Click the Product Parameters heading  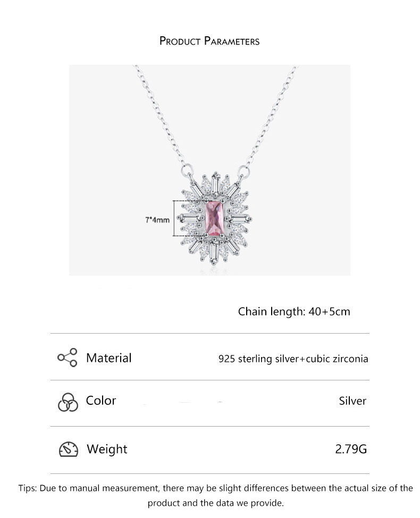tap(209, 41)
